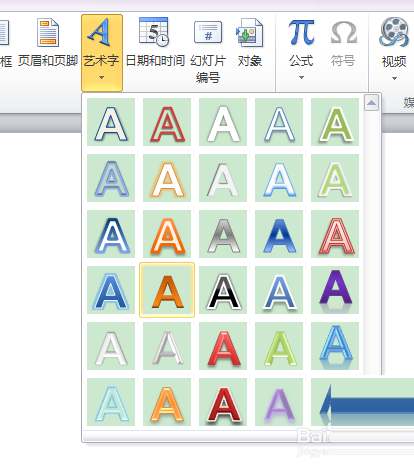Choose purple WordArt with reflection
Viewport: 414px width, 469px height.
[335, 290]
